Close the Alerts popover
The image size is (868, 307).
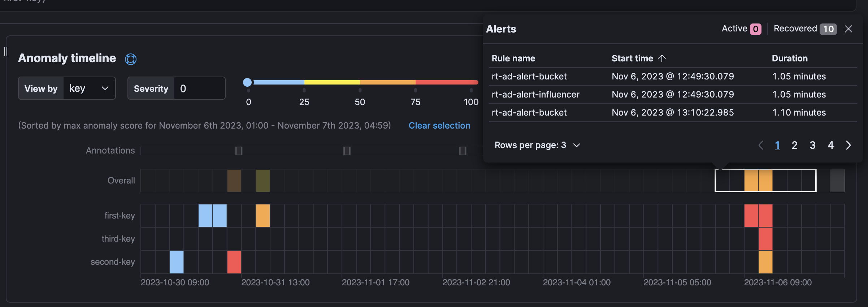[x=849, y=29]
